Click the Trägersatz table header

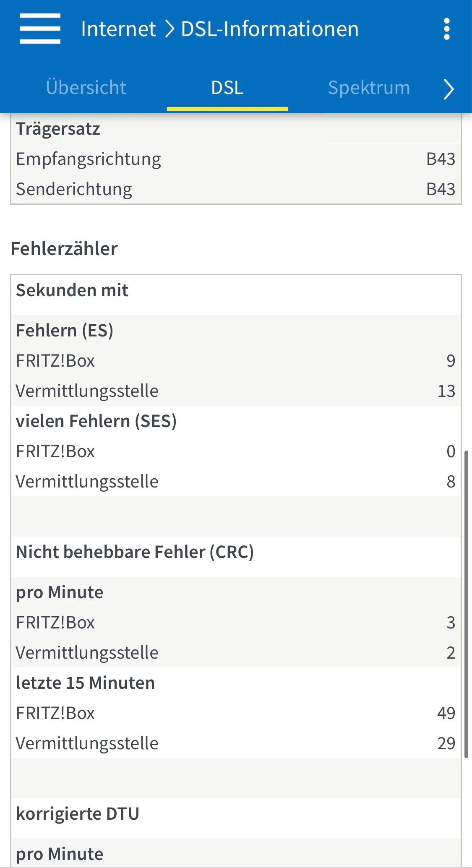pyautogui.click(x=58, y=129)
